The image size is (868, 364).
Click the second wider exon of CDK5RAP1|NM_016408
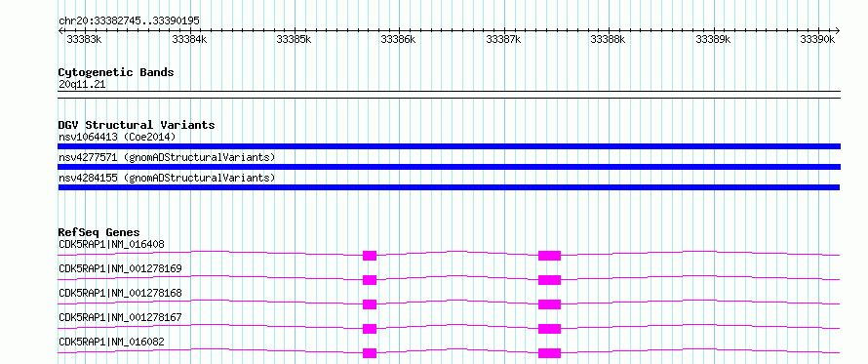[x=550, y=256]
